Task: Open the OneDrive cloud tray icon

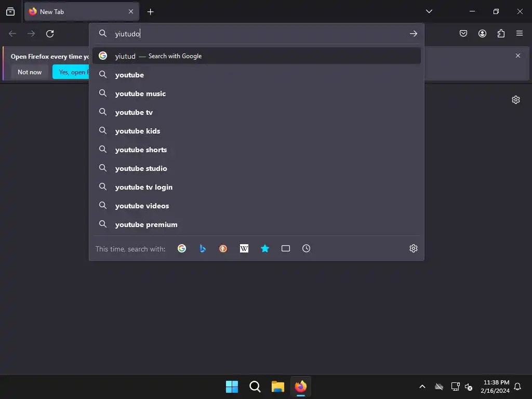Action: tap(439, 387)
